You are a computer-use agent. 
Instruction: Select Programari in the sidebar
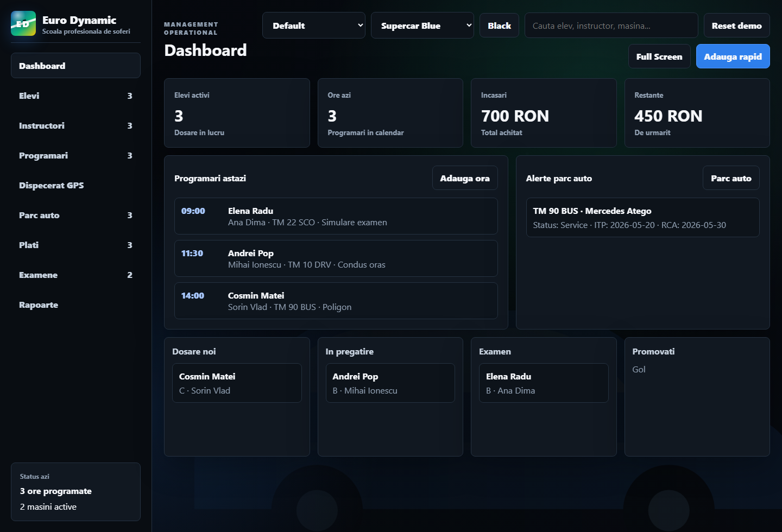(75, 155)
